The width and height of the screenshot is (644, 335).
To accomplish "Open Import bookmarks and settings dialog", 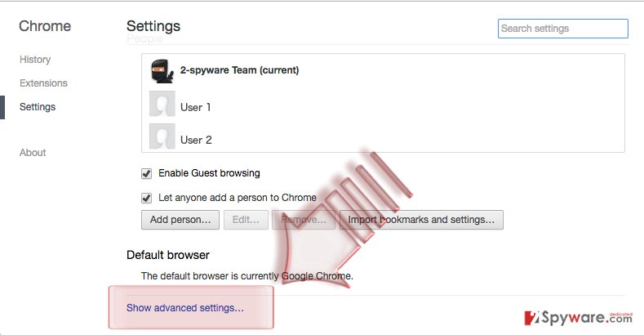I will [421, 220].
